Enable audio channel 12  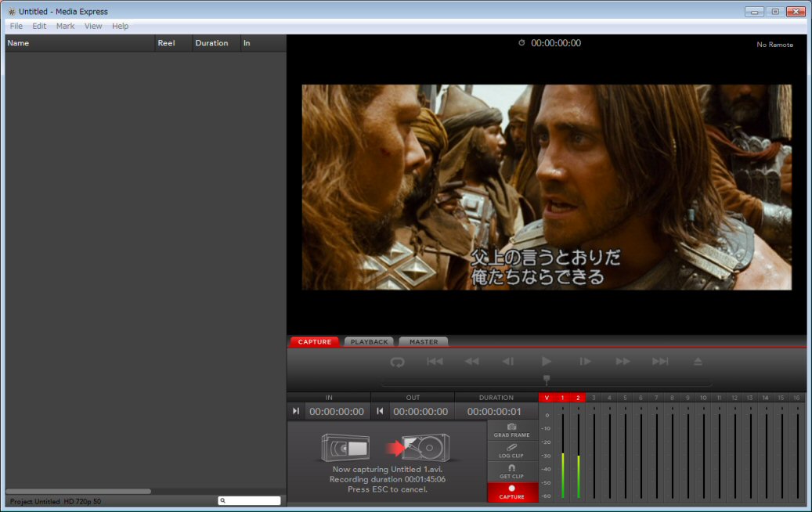[734, 398]
